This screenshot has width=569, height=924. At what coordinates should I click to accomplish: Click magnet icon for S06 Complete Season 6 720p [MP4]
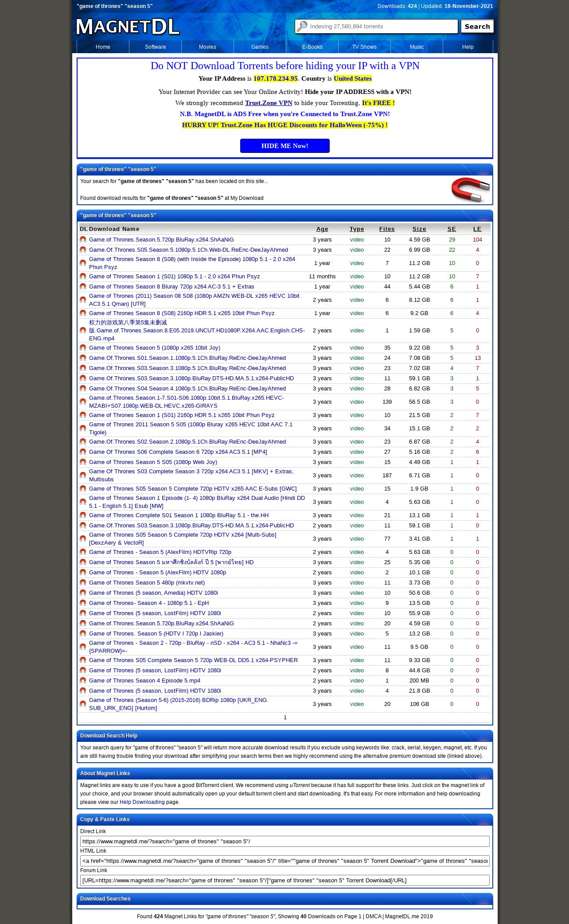click(x=83, y=452)
